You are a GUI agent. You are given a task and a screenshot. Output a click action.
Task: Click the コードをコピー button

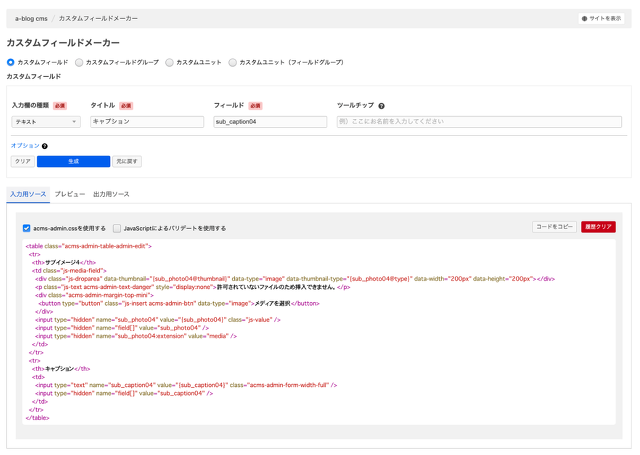point(554,227)
